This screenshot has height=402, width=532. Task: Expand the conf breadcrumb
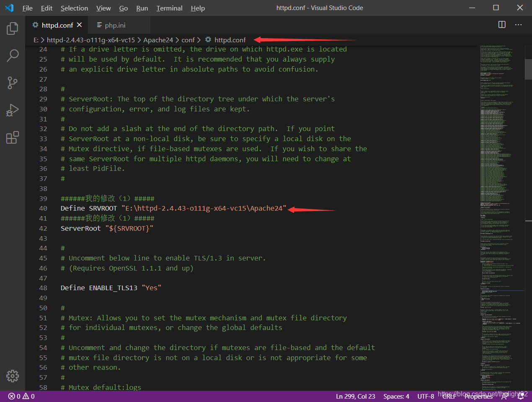[188, 40]
